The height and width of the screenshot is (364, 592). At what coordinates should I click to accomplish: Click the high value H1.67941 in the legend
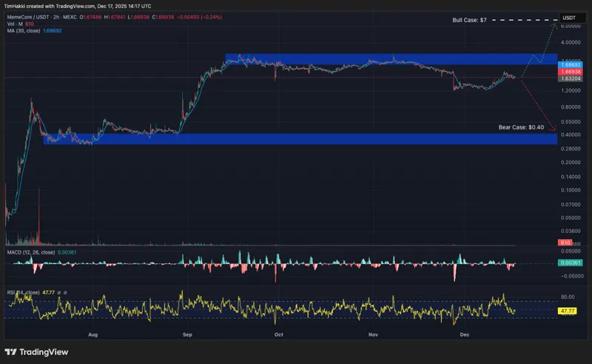point(115,17)
